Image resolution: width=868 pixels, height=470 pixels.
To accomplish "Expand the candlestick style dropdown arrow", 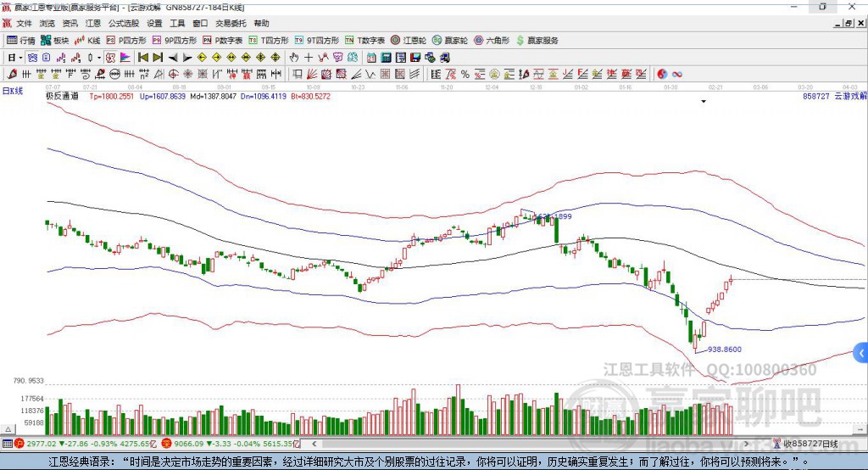I will [99, 58].
